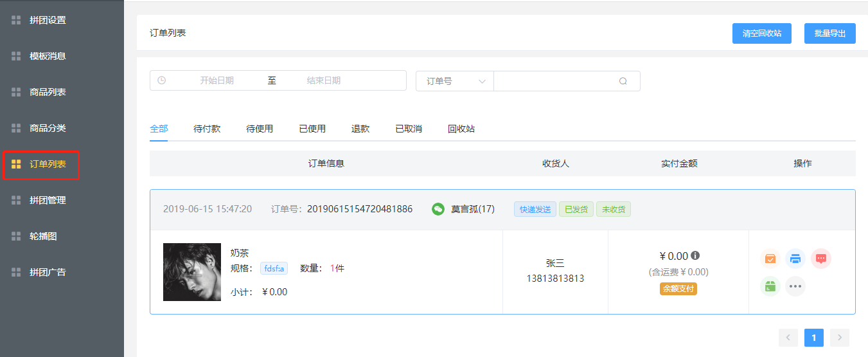The width and height of the screenshot is (868, 357).
Task: Click inside the order search text field
Action: tap(554, 81)
